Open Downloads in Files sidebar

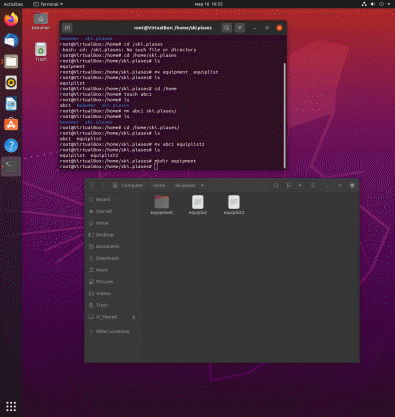coord(113,258)
